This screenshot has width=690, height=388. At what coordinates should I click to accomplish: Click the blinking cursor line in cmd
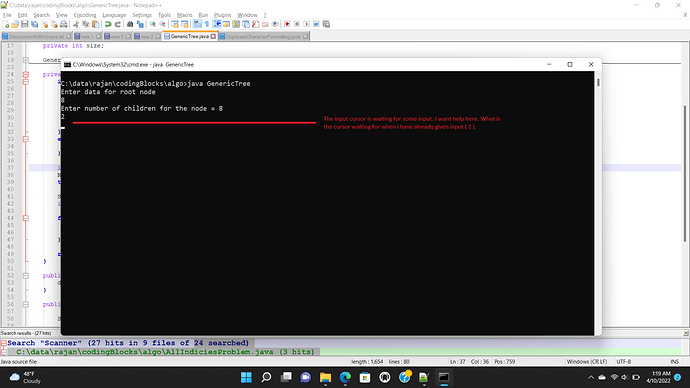tap(63, 128)
